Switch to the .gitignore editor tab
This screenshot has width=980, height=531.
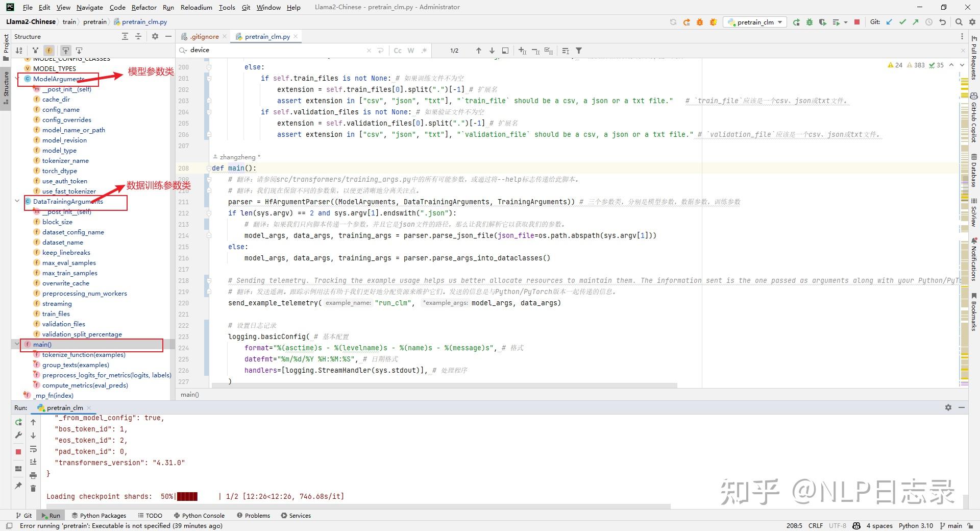click(x=204, y=36)
